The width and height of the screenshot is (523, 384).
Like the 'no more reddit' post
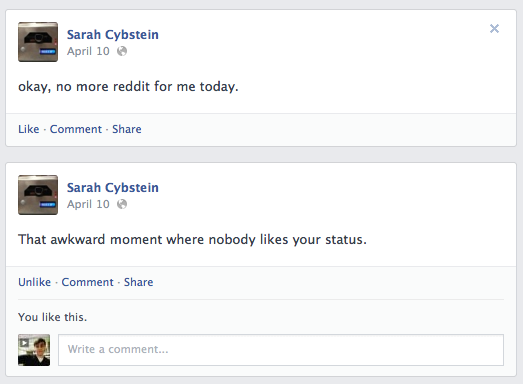pos(29,129)
